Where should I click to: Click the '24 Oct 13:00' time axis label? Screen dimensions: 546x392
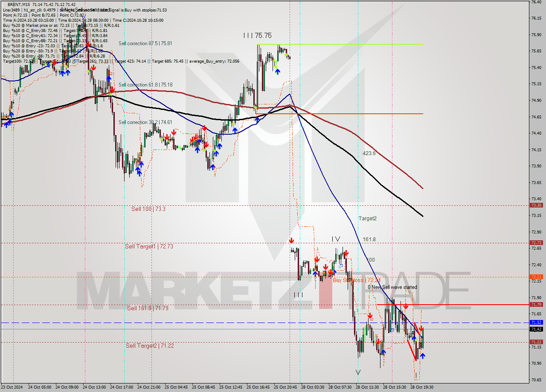(x=94, y=387)
